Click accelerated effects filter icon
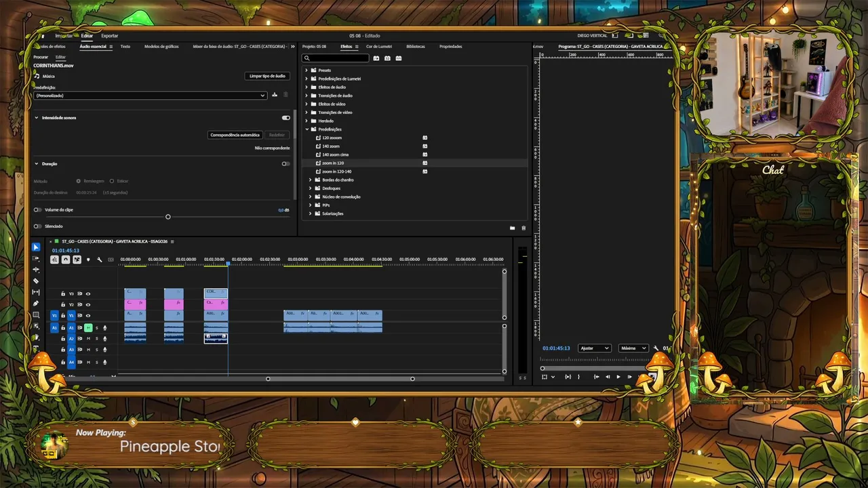The image size is (868, 488). pyautogui.click(x=376, y=58)
